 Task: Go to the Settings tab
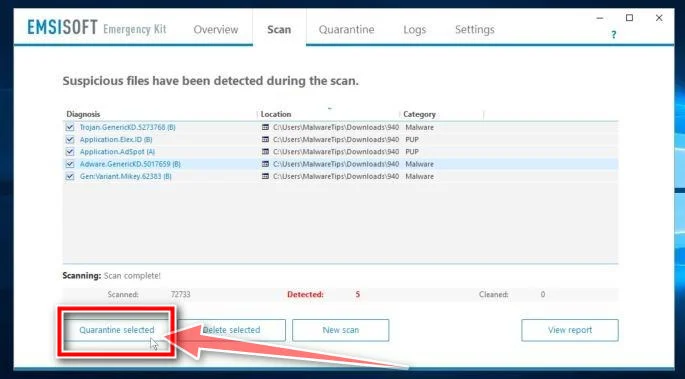(x=475, y=30)
